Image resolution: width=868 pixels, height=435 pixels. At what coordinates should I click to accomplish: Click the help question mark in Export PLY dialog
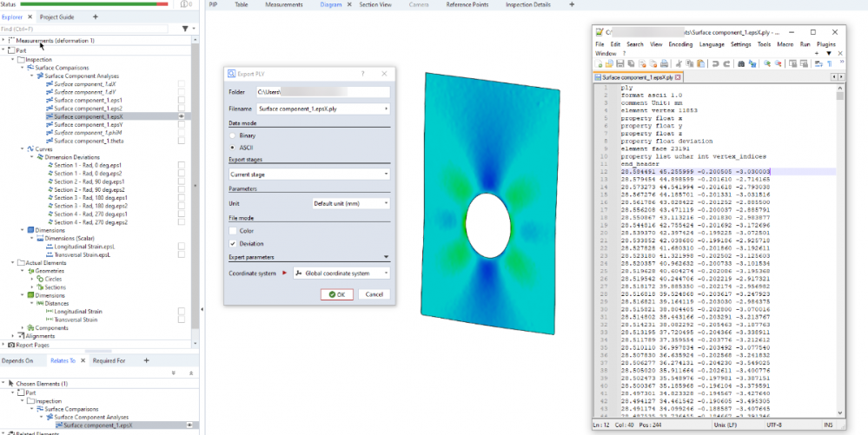361,75
